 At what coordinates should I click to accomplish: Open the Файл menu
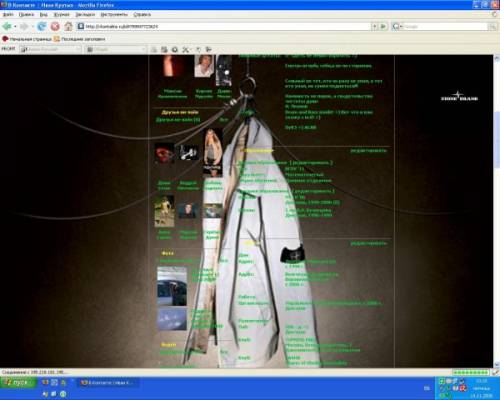(8, 14)
